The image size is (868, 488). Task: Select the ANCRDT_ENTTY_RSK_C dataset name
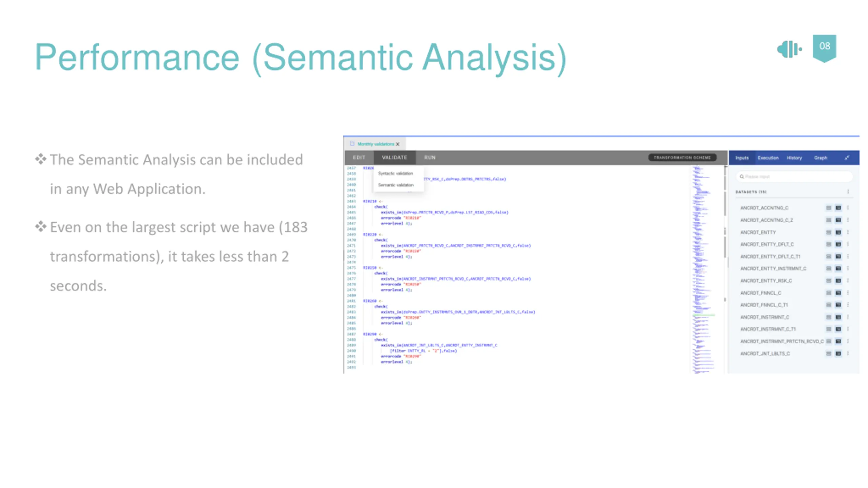766,281
